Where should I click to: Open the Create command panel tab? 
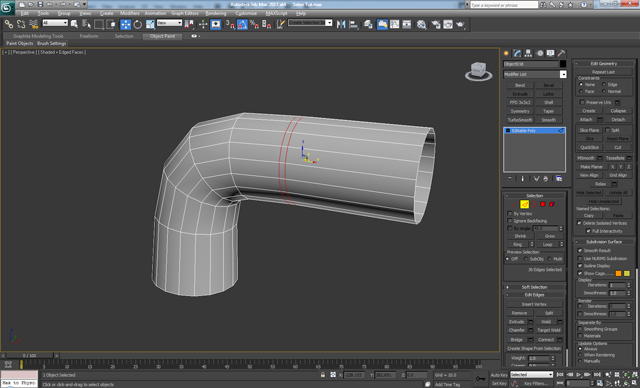(507, 53)
